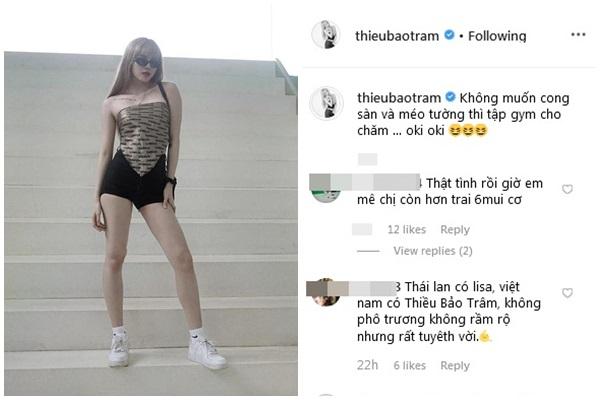600x400 pixels.
Task: Reply to the comment mentioning Lisa
Action: tap(455, 366)
